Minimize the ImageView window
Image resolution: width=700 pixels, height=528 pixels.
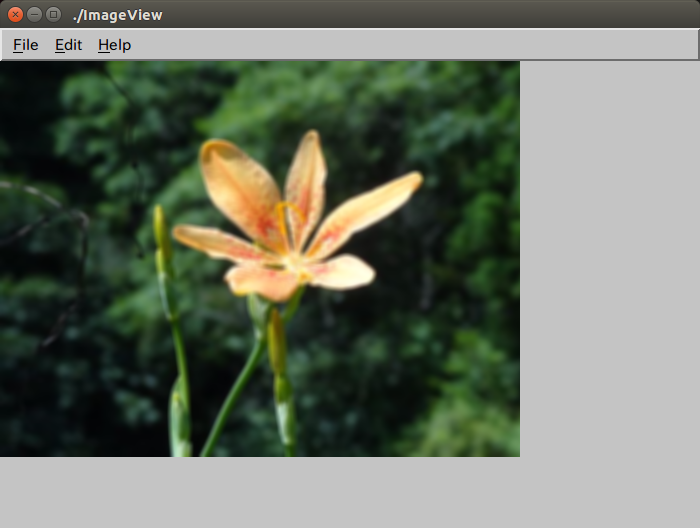34,15
